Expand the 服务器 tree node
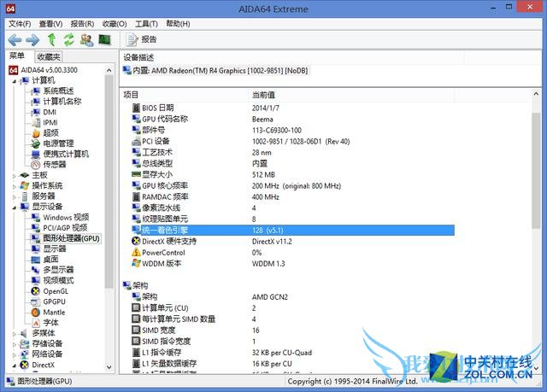 [x=14, y=196]
